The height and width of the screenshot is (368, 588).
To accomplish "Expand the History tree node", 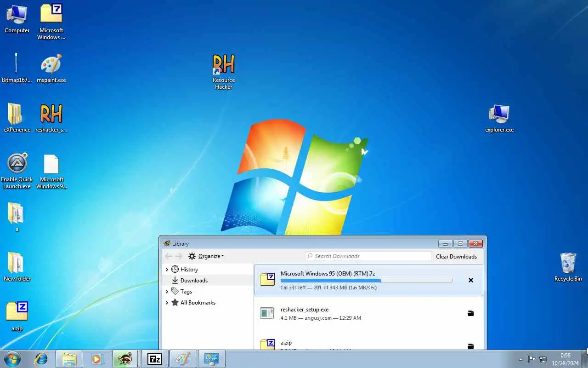I will (x=167, y=270).
